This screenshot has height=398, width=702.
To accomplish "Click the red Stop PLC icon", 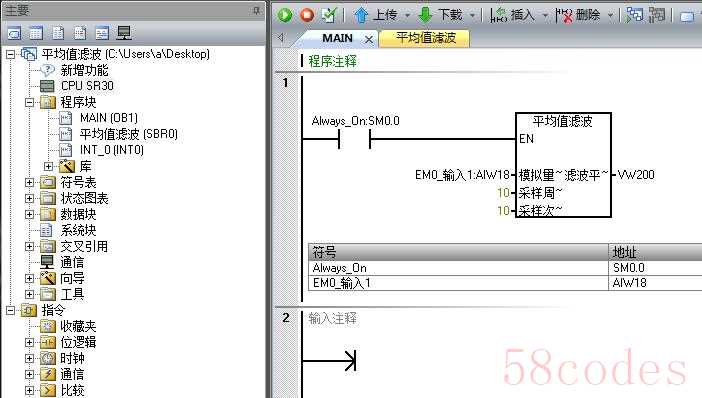I will pos(307,15).
